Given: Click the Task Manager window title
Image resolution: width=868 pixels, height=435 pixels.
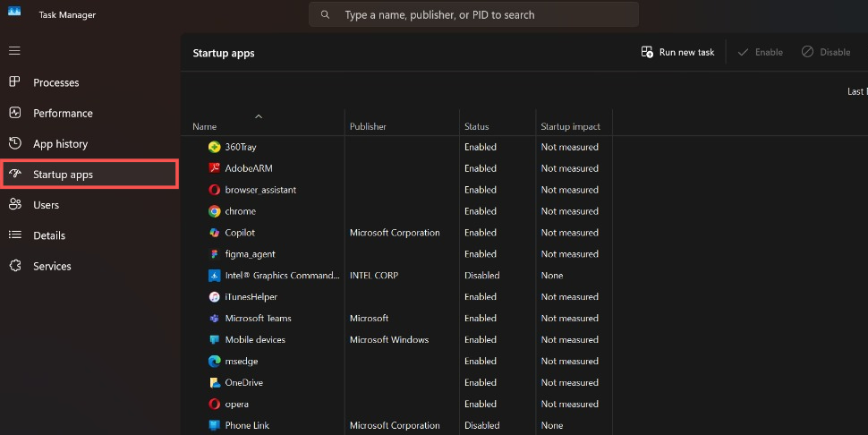Looking at the screenshot, I should pos(67,15).
